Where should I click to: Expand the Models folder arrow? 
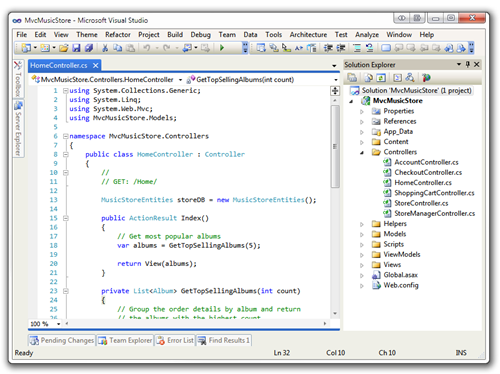[x=362, y=235]
